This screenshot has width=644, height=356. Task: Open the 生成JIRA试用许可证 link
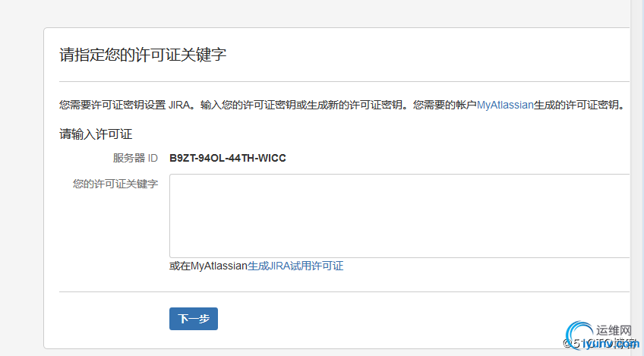point(295,266)
